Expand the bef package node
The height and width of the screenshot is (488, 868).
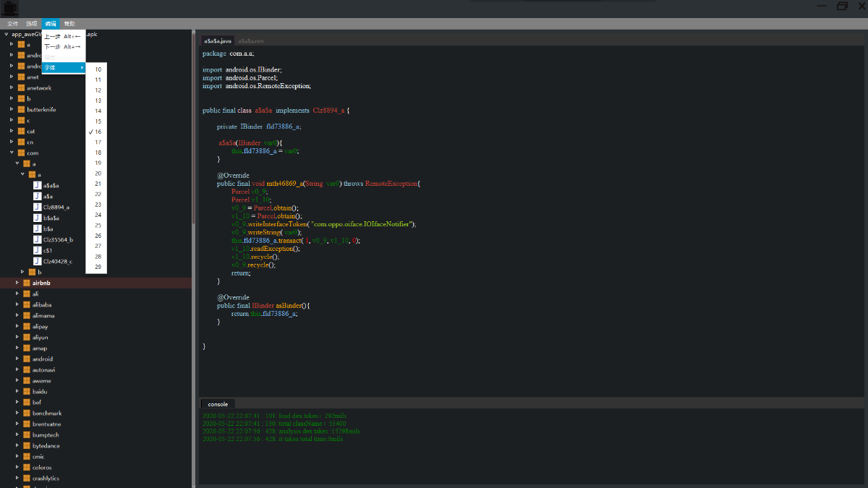[x=17, y=402]
